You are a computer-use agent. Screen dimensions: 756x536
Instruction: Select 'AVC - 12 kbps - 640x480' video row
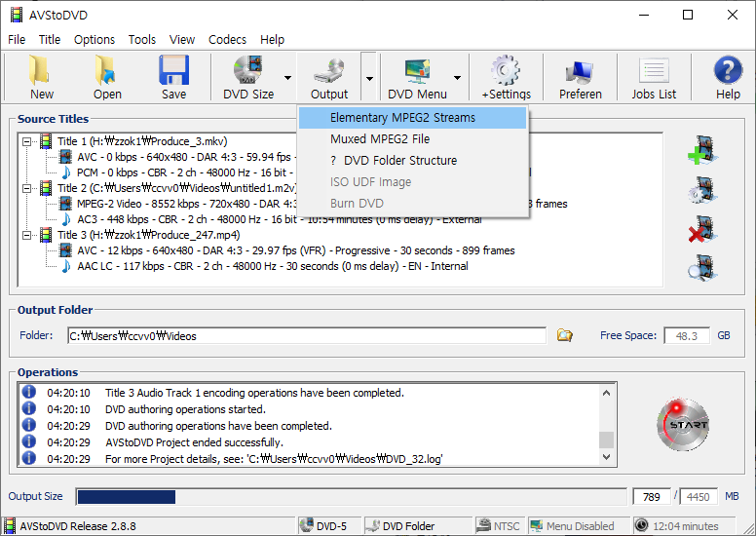[x=296, y=250]
